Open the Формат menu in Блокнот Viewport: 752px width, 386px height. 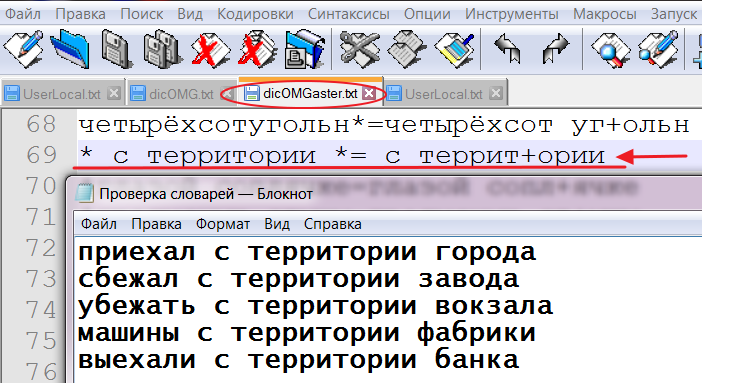click(223, 224)
